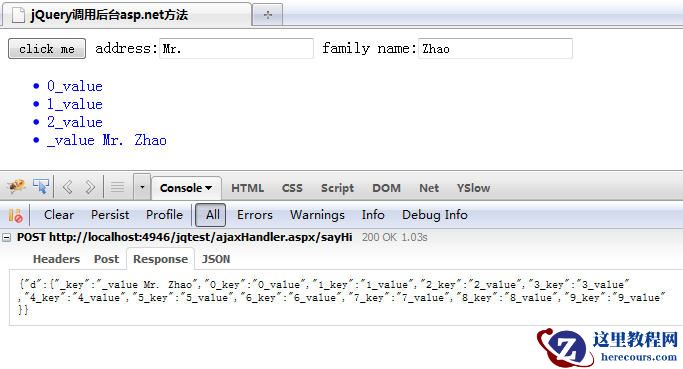The width and height of the screenshot is (683, 369).
Task: Click the "2_value" list item
Action: coord(75,122)
